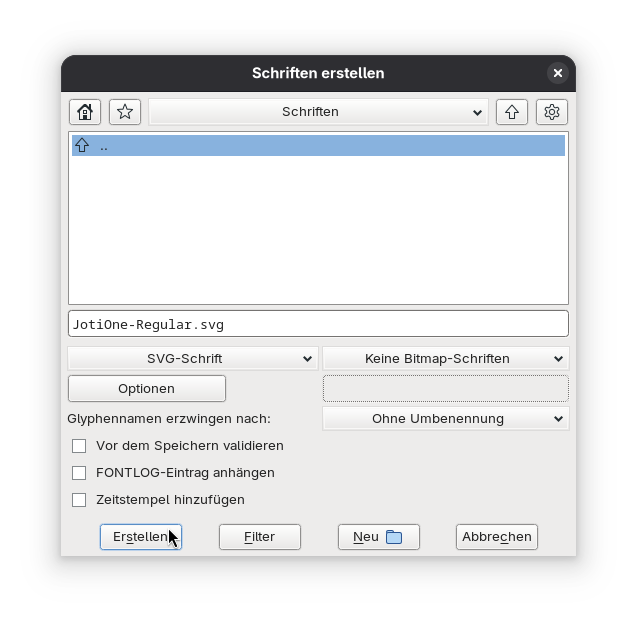Create new folder with Neu button

coord(379,537)
